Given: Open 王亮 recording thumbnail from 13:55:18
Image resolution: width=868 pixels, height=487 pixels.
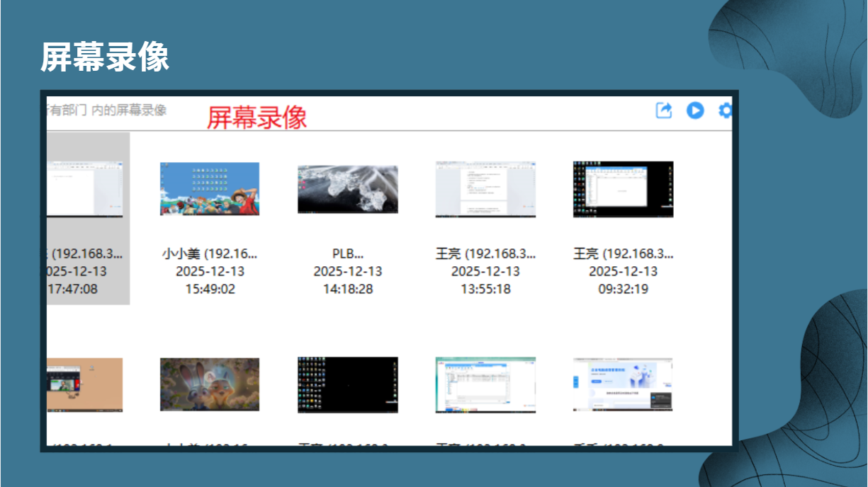Looking at the screenshot, I should (x=485, y=189).
